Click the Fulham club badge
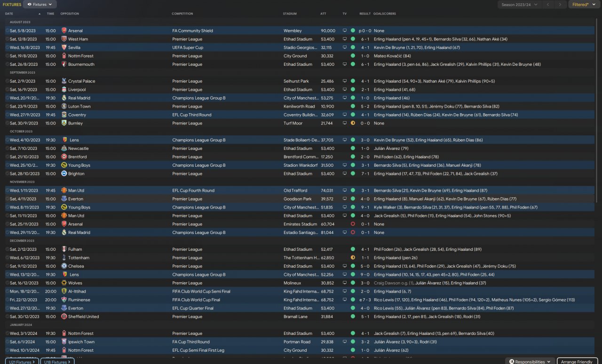Image resolution: width=602 pixels, height=364 pixels. 63,249
